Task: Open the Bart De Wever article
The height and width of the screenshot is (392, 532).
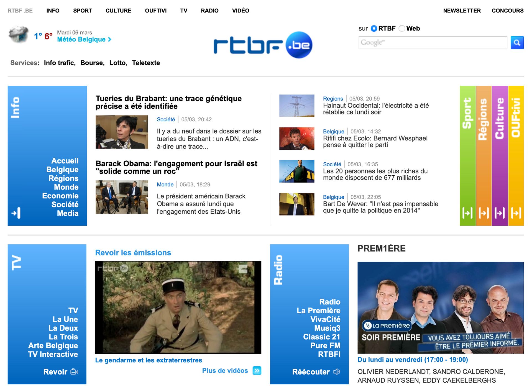Action: click(x=381, y=207)
